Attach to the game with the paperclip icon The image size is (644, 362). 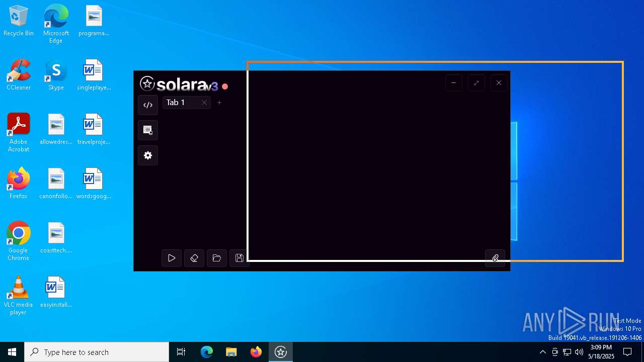coord(495,258)
